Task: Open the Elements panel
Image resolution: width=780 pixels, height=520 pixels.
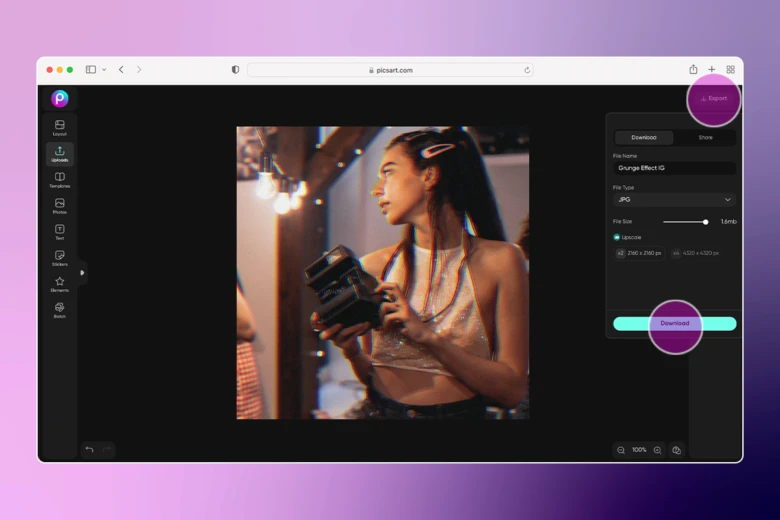Action: coord(60,284)
